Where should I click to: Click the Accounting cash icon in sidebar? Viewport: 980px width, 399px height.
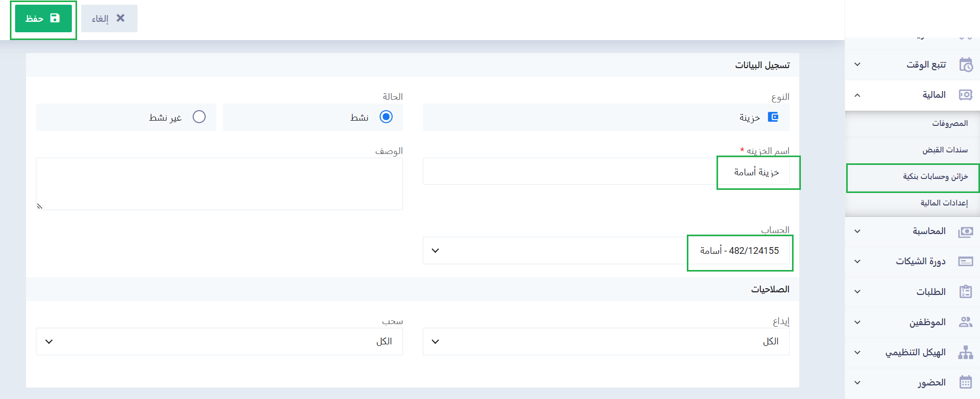point(965,231)
